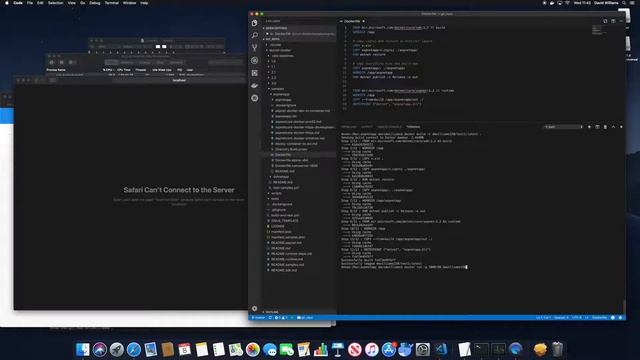The width and height of the screenshot is (640, 360).
Task: Click the sync changes icon in status bar
Action: tap(270, 318)
